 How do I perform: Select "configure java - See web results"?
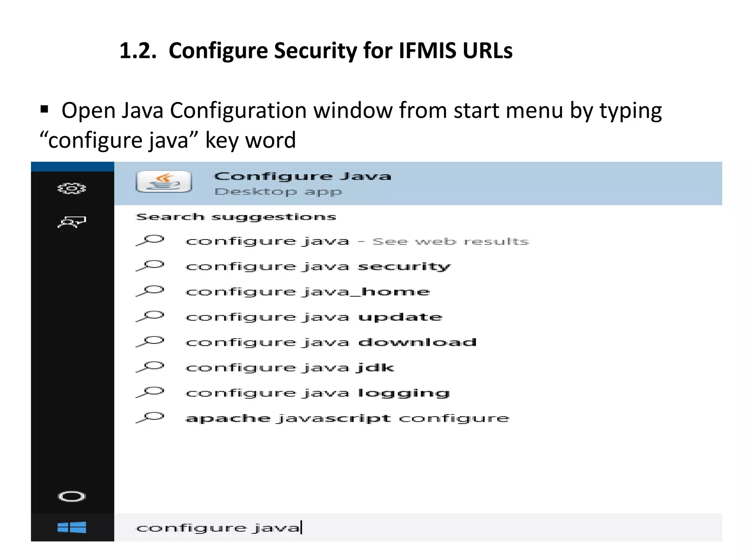coord(268,241)
